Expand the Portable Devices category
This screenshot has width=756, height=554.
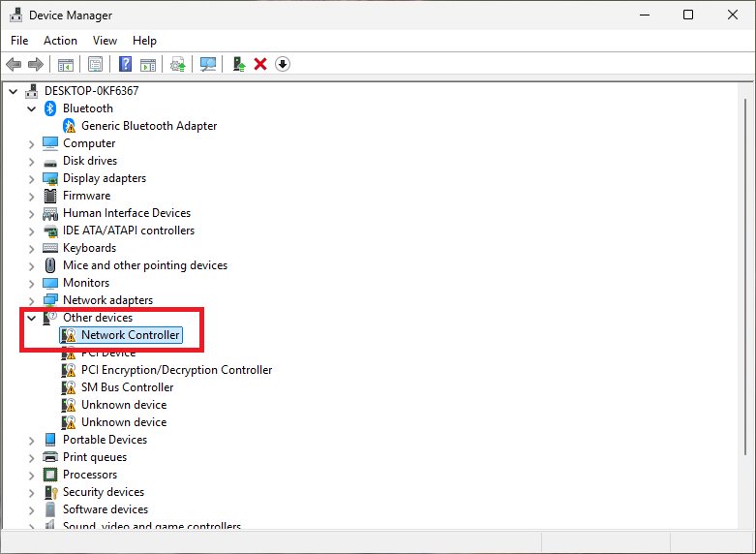click(31, 440)
